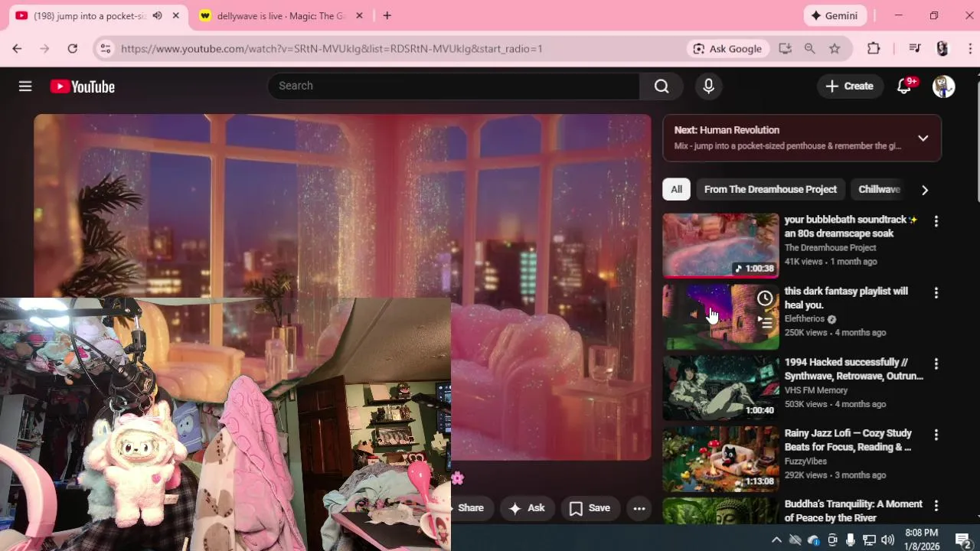Open 'VHS FM Memory' channel name
The image size is (980, 551).
816,390
